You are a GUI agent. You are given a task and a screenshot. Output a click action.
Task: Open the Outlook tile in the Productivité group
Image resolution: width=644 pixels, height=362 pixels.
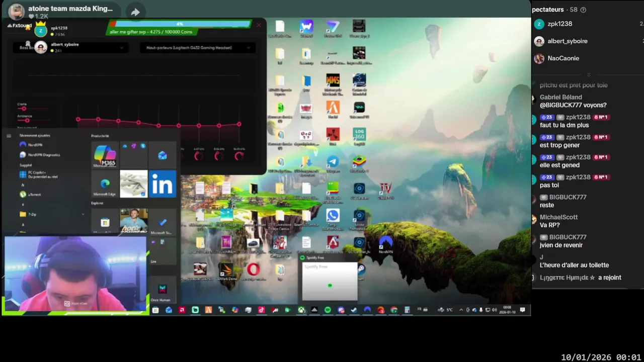[x=162, y=155]
